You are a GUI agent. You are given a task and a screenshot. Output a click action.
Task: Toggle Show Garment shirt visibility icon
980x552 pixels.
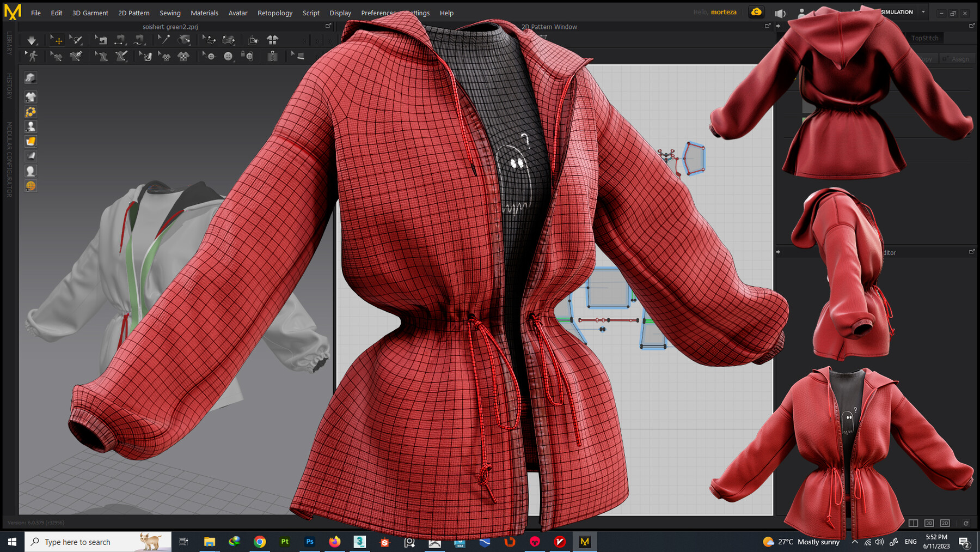(30, 97)
